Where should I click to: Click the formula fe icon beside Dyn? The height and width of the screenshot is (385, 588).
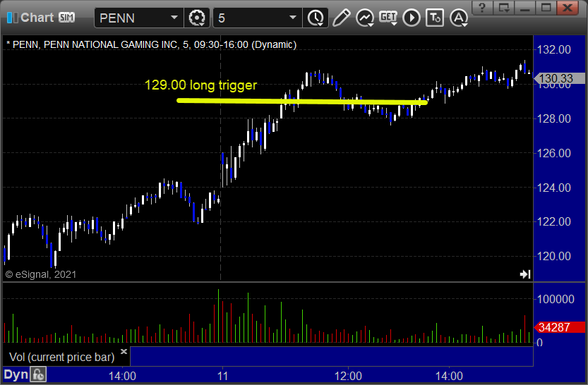(x=38, y=375)
